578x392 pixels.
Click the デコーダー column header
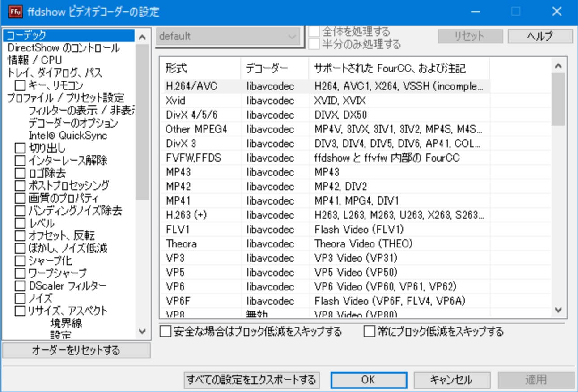click(275, 68)
